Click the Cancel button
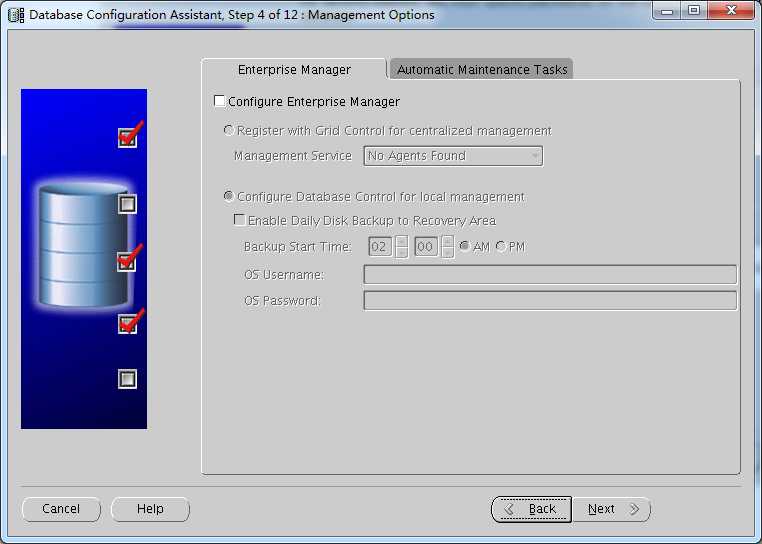Screen dimensions: 762x544 coord(61,509)
